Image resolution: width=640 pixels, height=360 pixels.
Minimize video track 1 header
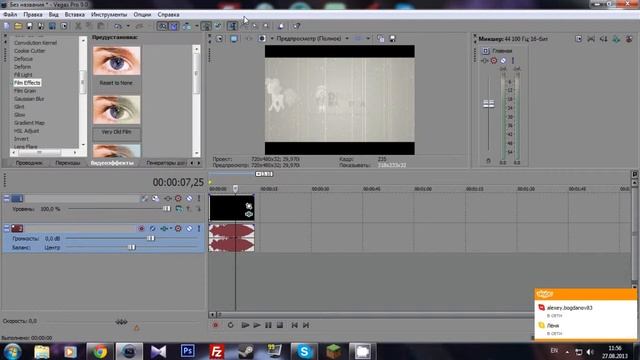click(7, 198)
